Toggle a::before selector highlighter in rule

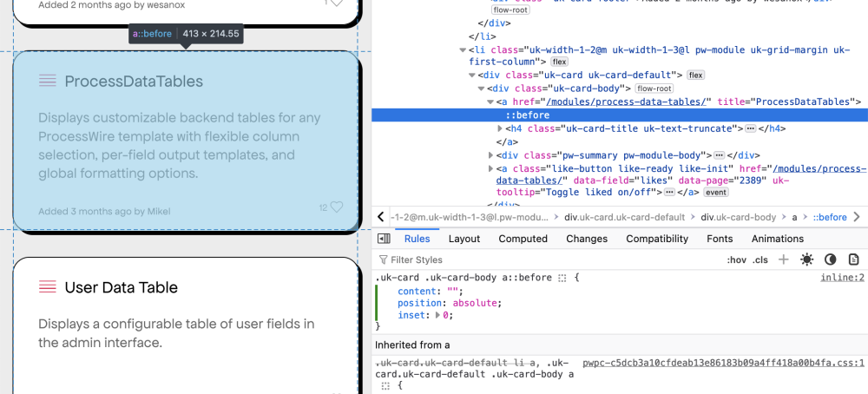562,278
